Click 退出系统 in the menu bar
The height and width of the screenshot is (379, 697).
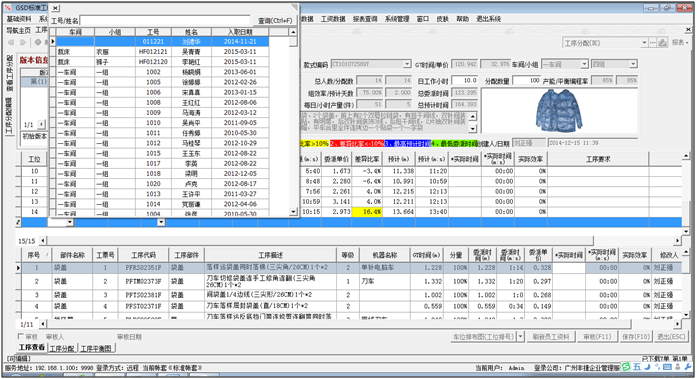pyautogui.click(x=489, y=19)
